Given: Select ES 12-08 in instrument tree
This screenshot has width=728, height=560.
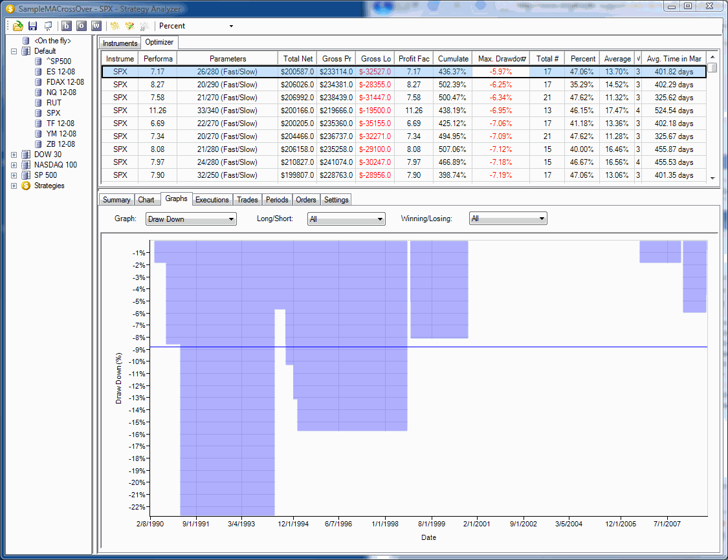Looking at the screenshot, I should point(60,71).
